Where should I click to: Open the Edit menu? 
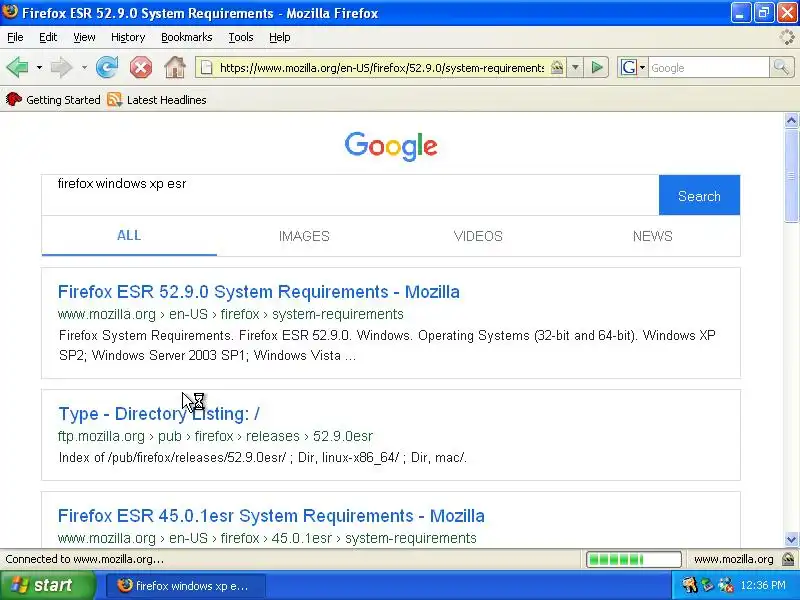(x=48, y=37)
